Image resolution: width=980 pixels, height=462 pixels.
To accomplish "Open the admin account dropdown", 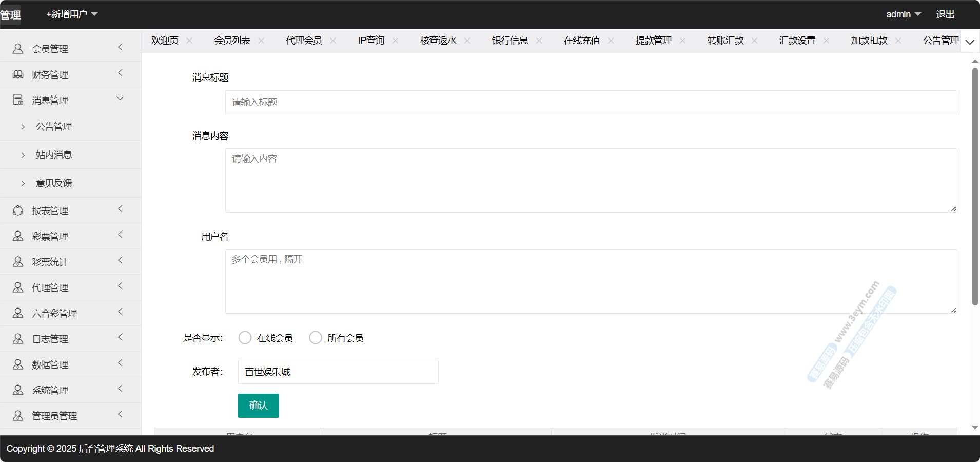I will [903, 14].
